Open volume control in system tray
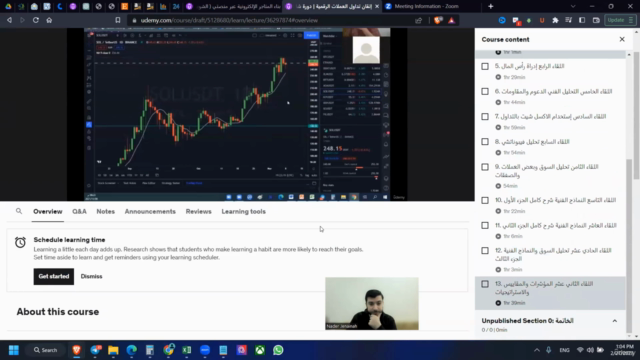640x360 pixels. point(590,350)
